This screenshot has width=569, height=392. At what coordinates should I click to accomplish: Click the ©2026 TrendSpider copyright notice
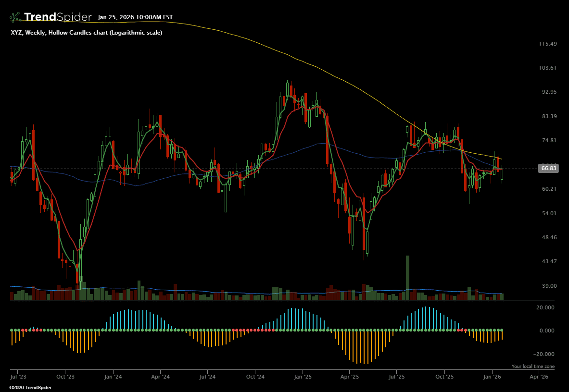25,387
